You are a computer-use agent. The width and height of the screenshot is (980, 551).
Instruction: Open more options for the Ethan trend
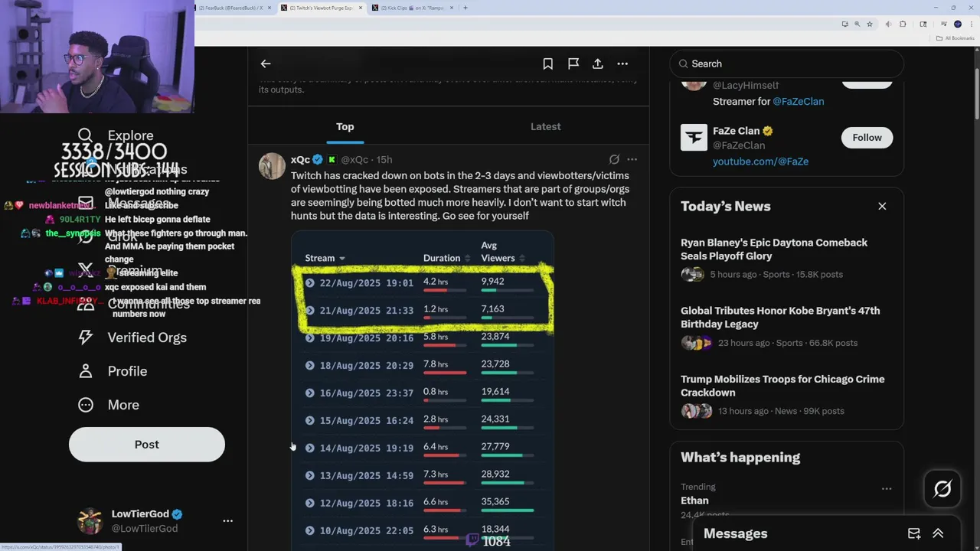point(887,488)
